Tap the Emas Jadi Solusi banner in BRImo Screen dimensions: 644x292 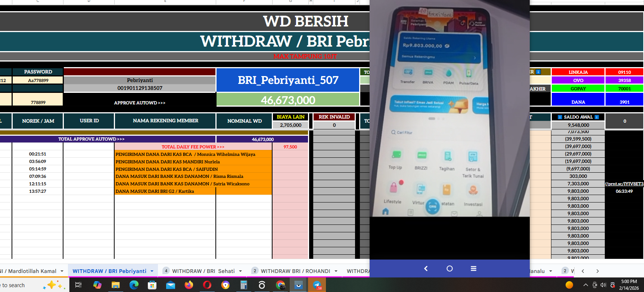428,105
